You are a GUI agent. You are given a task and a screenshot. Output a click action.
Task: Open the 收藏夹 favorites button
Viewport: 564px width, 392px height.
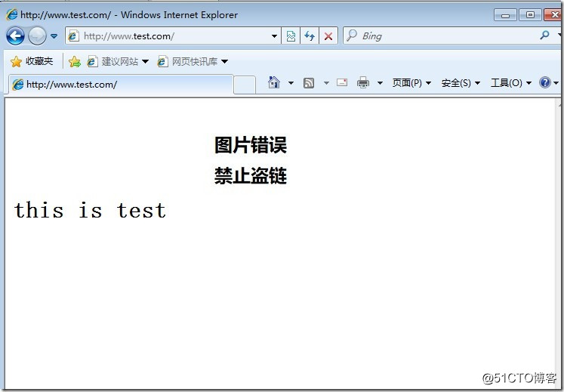[x=32, y=61]
